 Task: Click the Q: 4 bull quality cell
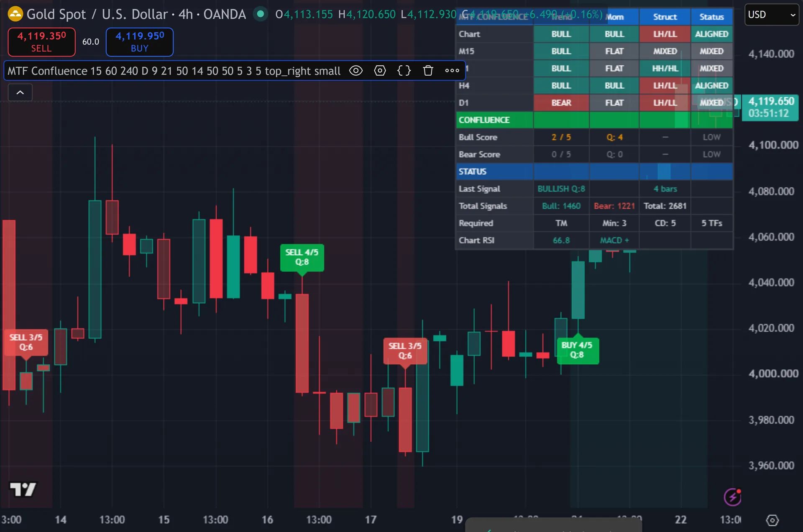(x=614, y=137)
